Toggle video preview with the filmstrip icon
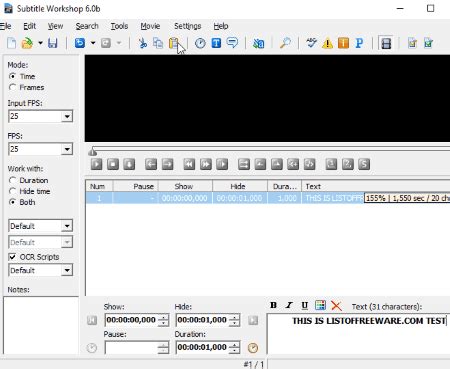The image size is (450, 369). pyautogui.click(x=386, y=43)
